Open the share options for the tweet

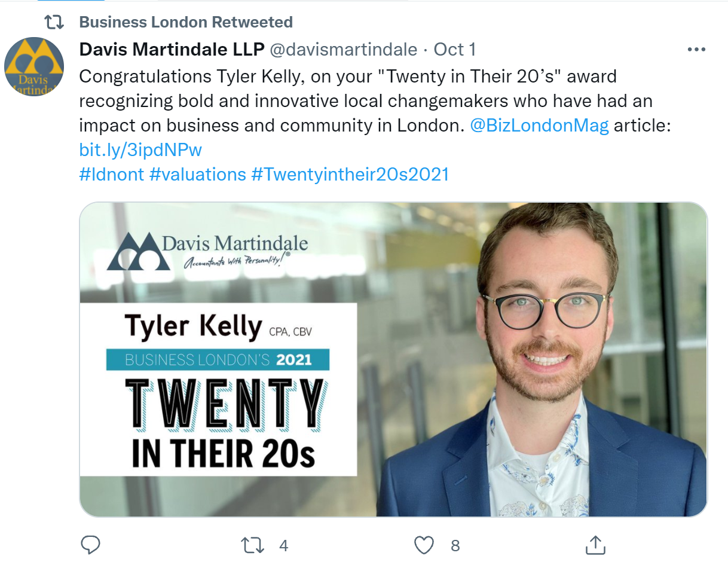(x=595, y=545)
